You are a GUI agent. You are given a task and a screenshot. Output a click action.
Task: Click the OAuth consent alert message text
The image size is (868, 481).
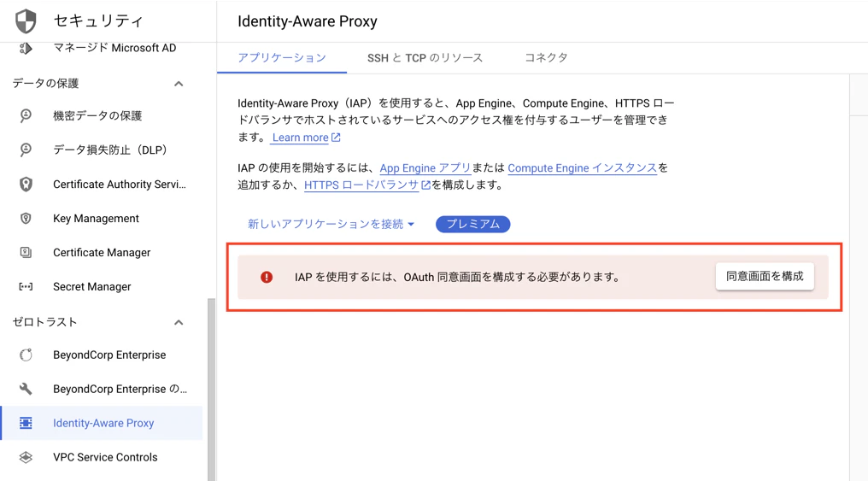pyautogui.click(x=458, y=277)
